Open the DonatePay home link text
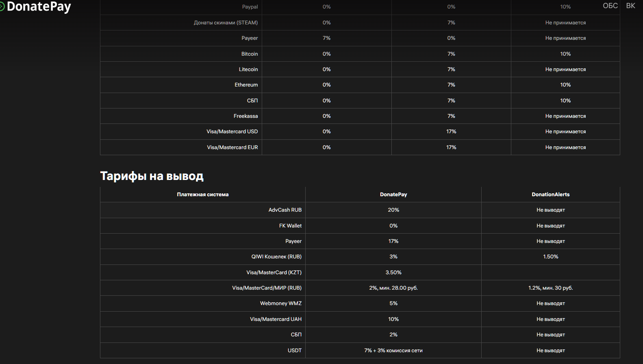This screenshot has width=643, height=364. coord(39,6)
